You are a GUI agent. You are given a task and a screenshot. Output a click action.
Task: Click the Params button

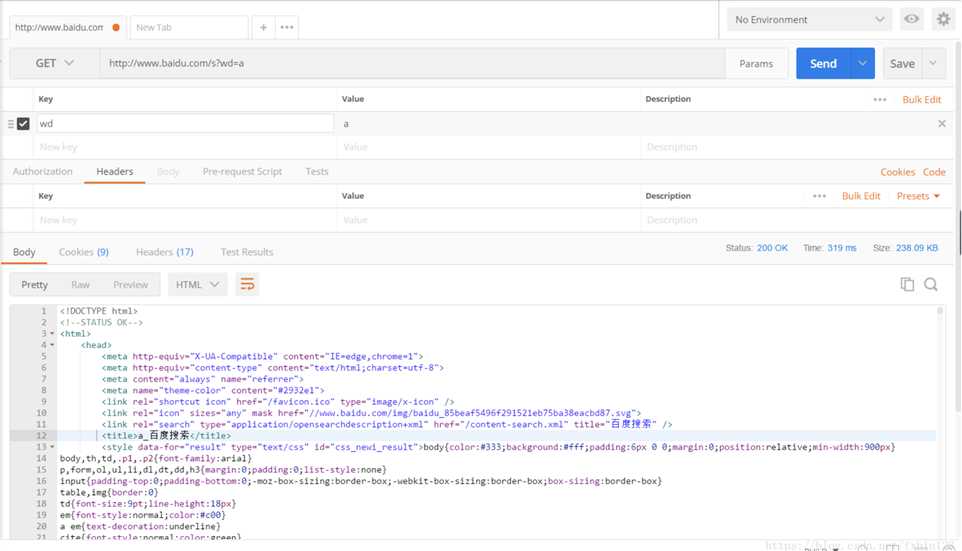[x=756, y=63]
